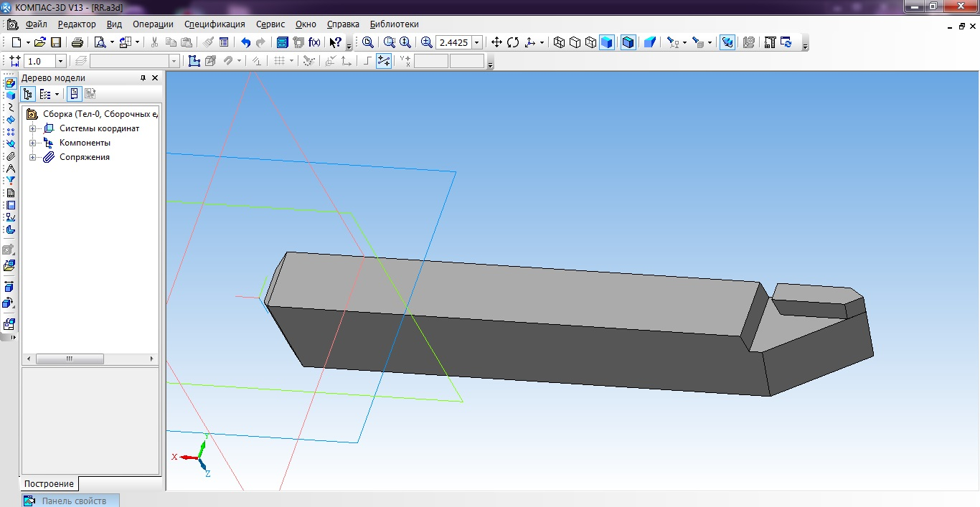Toggle the simplified display icon

(x=727, y=42)
